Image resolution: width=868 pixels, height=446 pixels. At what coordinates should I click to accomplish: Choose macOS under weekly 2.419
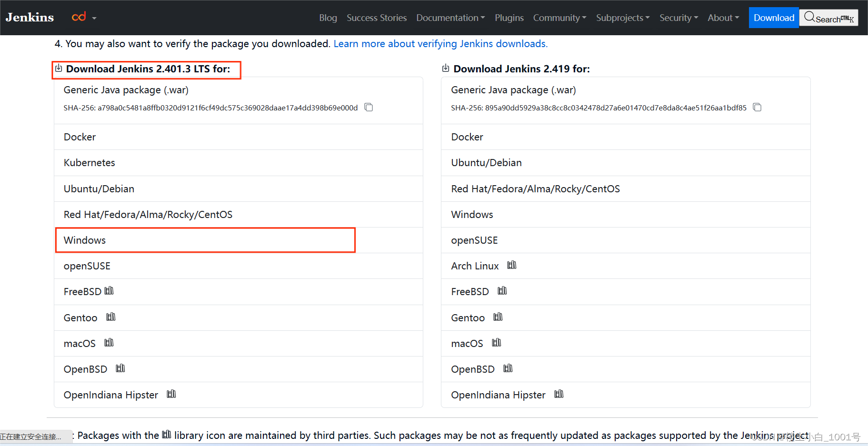626,344
